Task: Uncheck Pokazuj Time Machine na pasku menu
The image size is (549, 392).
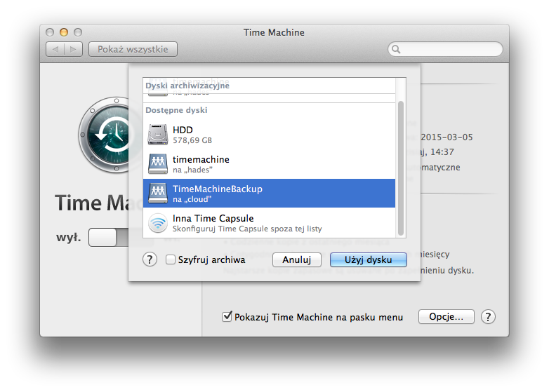Action: (227, 317)
